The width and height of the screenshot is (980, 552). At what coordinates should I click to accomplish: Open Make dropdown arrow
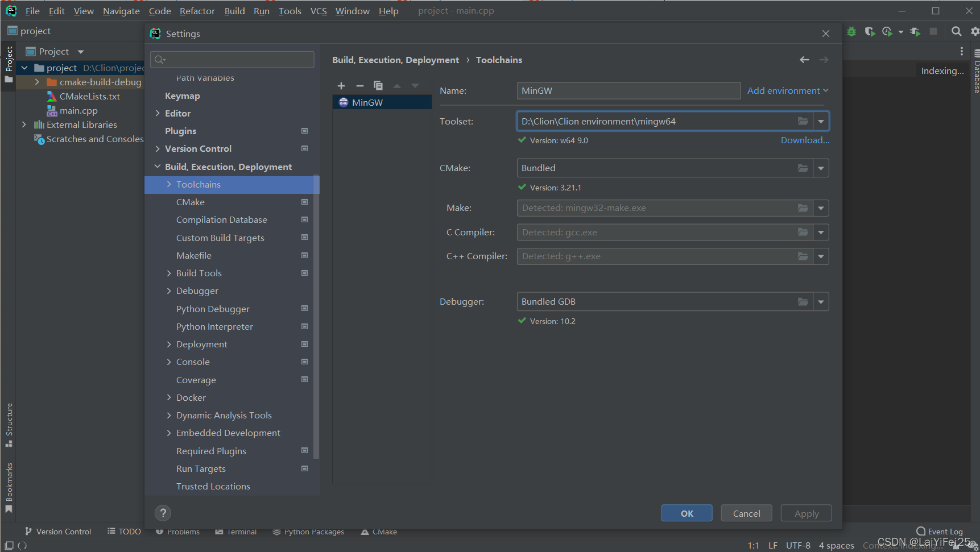821,208
